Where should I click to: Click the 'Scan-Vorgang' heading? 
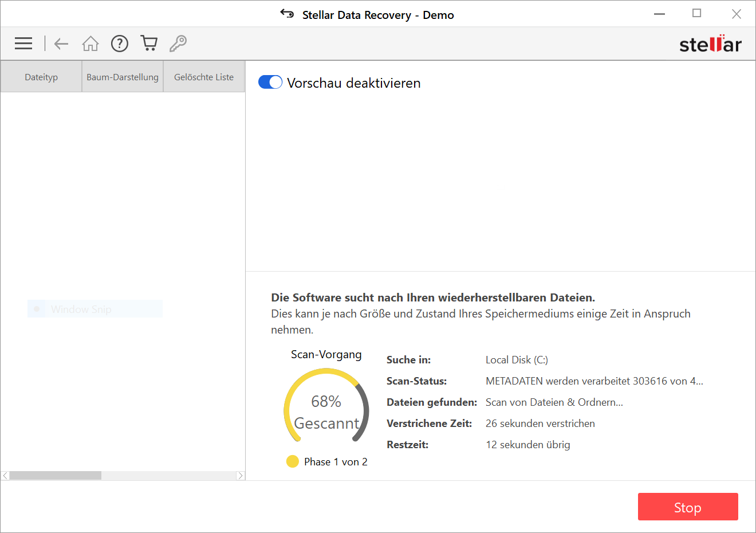326,355
